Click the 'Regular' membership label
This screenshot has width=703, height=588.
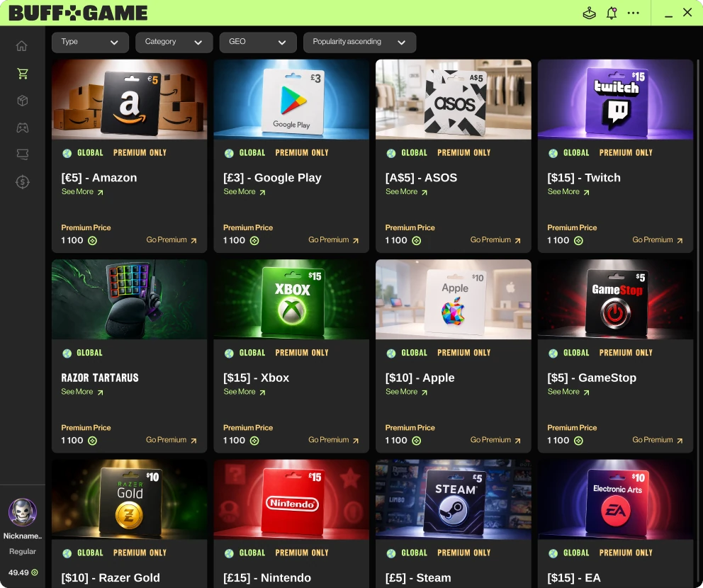pyautogui.click(x=23, y=552)
